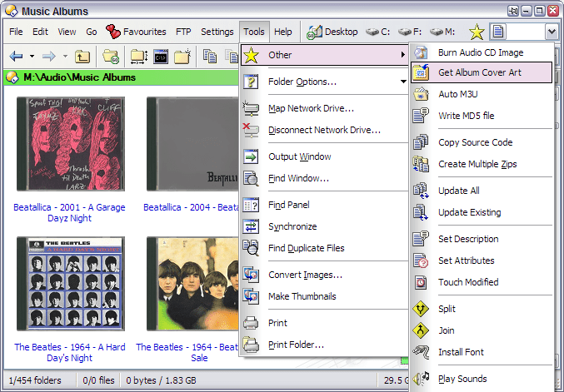564x392 pixels.
Task: Choose Disconnect Network Drive
Action: click(324, 130)
